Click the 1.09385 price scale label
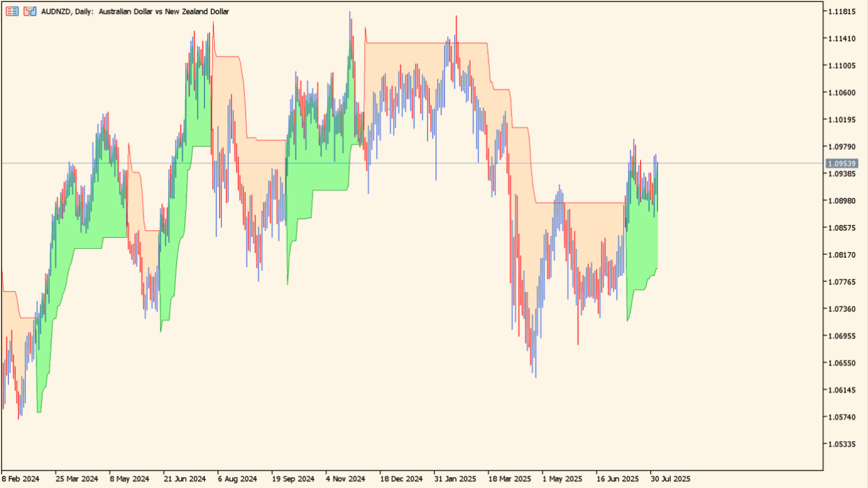868x488 pixels. (x=841, y=174)
